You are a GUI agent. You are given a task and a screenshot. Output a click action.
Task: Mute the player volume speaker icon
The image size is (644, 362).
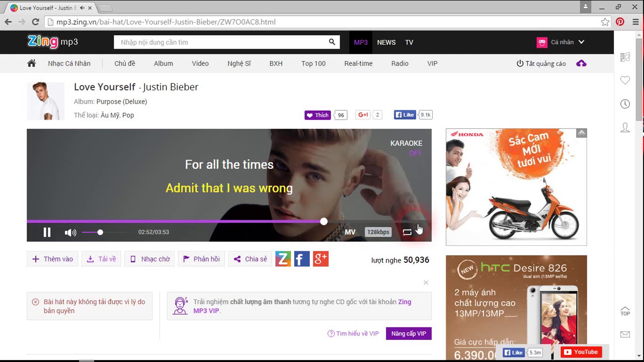(70, 232)
